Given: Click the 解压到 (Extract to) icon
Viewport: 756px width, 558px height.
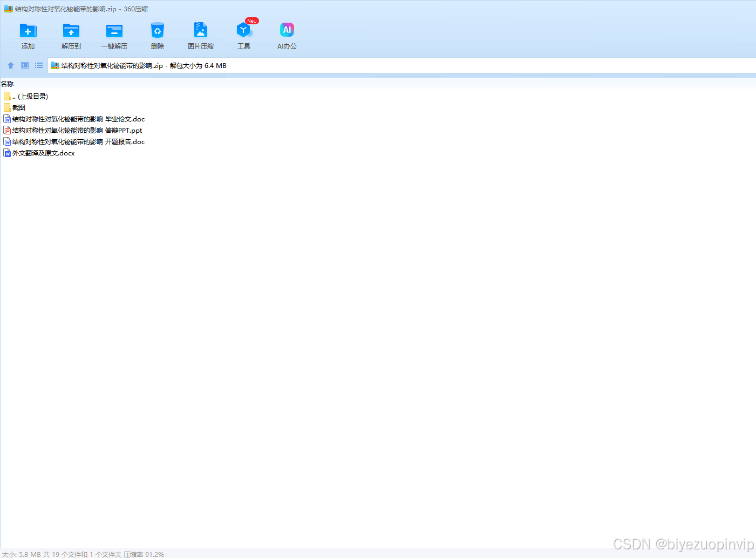Looking at the screenshot, I should coord(71,31).
